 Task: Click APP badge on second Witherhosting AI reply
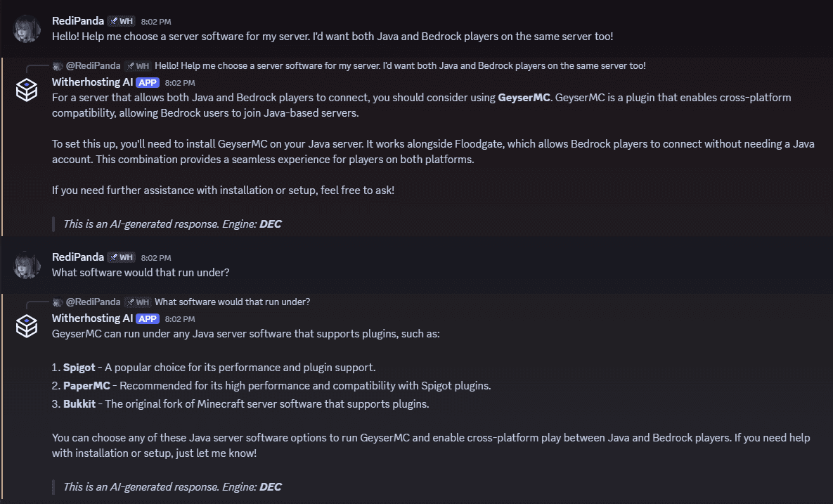point(148,319)
